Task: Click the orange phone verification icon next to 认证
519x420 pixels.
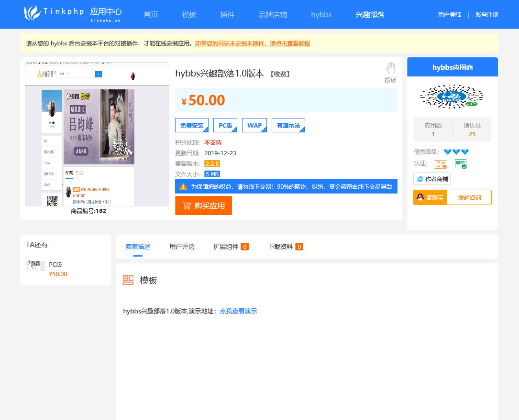Action: point(441,164)
